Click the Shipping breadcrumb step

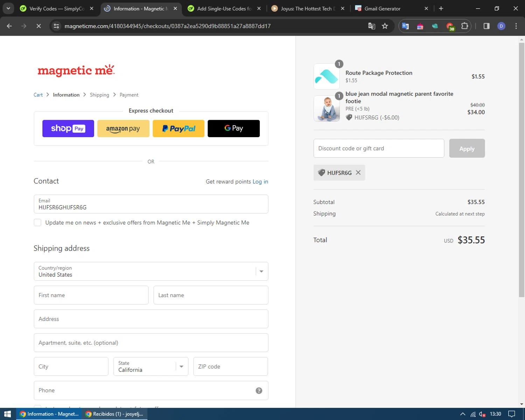99,95
